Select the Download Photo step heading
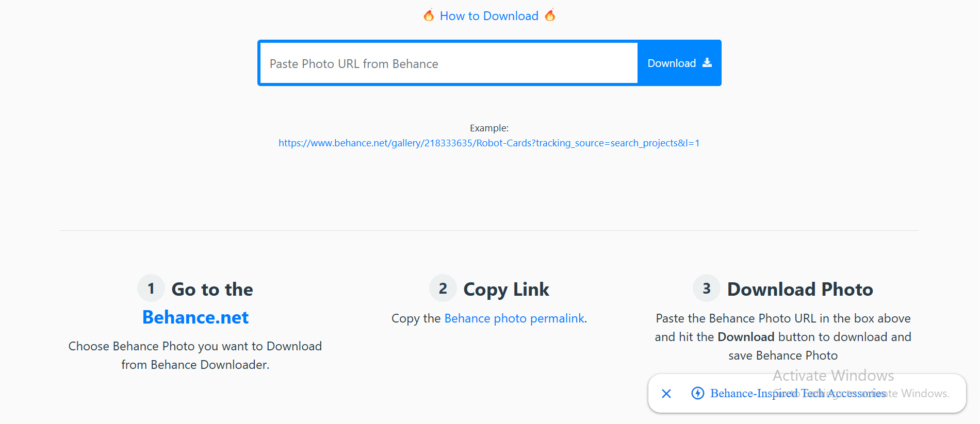This screenshot has height=424, width=980. [800, 289]
